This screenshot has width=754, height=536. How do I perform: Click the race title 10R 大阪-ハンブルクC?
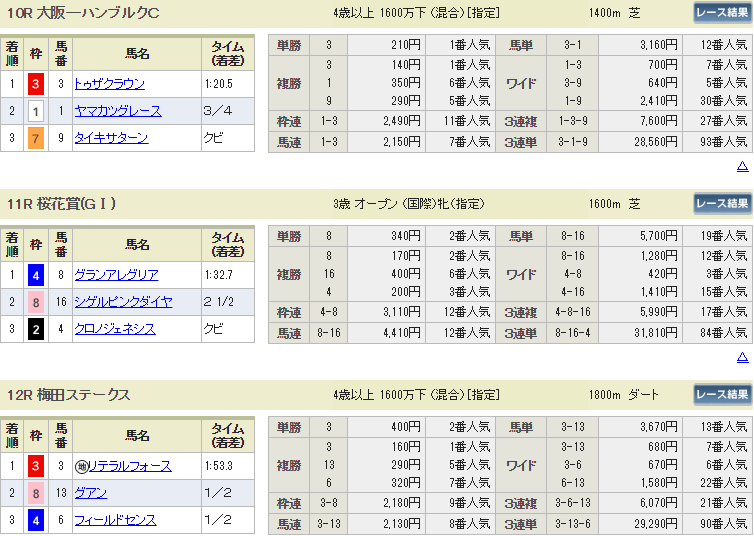tap(83, 13)
